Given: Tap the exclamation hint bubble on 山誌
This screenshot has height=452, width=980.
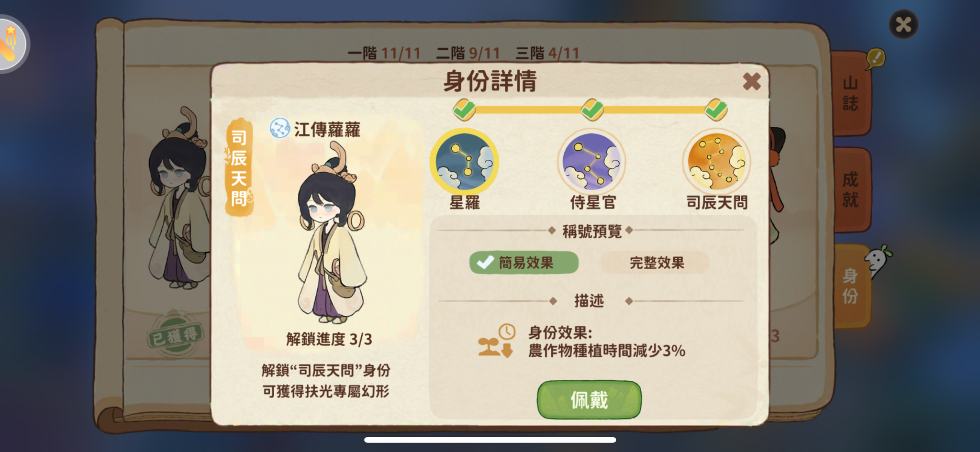Looking at the screenshot, I should (x=876, y=59).
